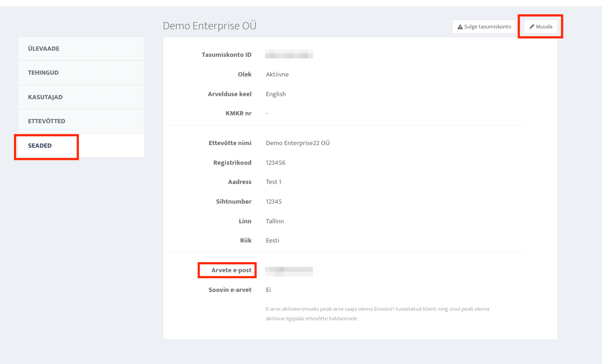Click the blurred Tasumiskonto ID value
Viewport: 602px width, 364px height.
click(289, 55)
